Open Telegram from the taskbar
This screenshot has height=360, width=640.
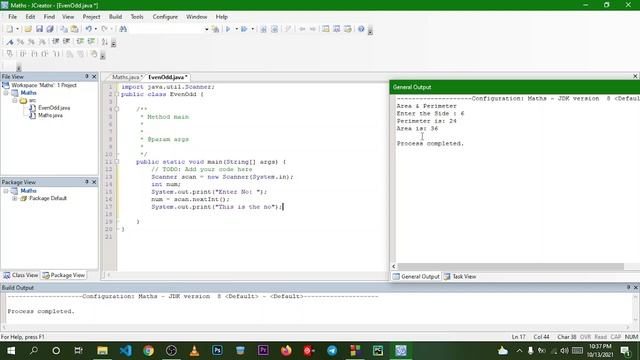point(332,351)
